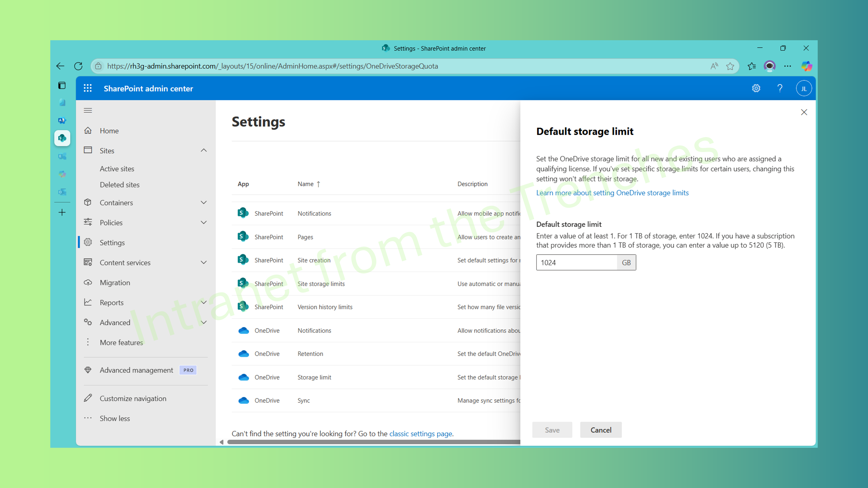
Task: Open the Microsoft 365 app launcher waffle
Action: (88, 88)
